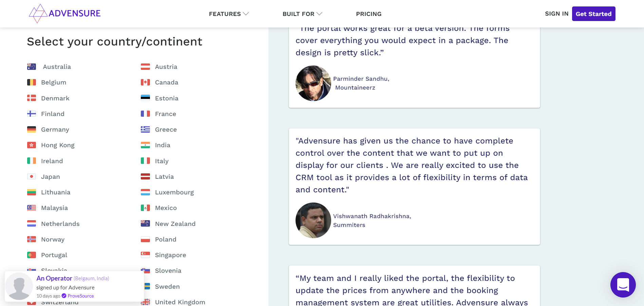Screen dimensions: 644x306
Task: Click the Sign In link
Action: pos(556,14)
